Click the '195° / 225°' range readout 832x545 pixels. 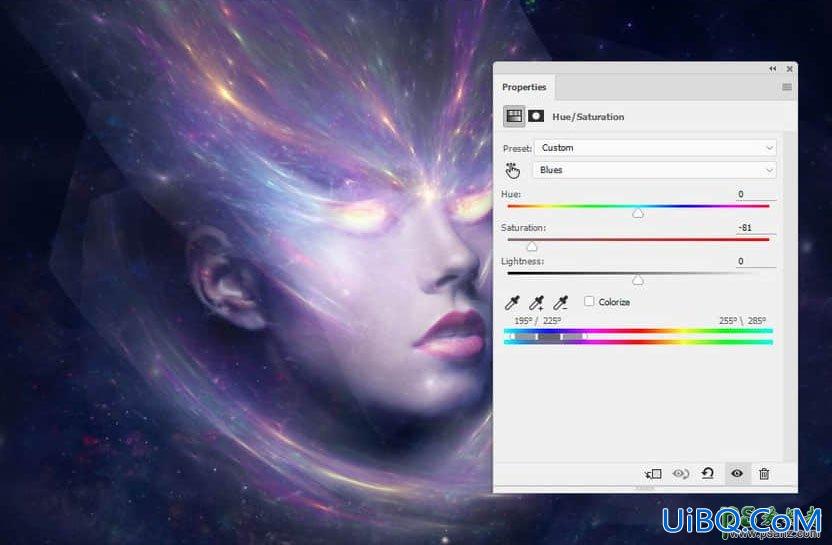click(538, 321)
